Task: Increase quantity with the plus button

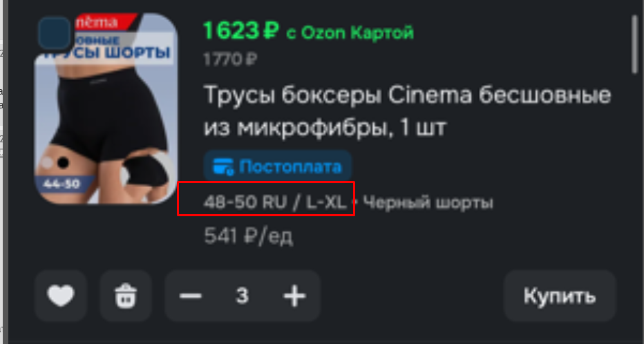Action: pos(294,296)
